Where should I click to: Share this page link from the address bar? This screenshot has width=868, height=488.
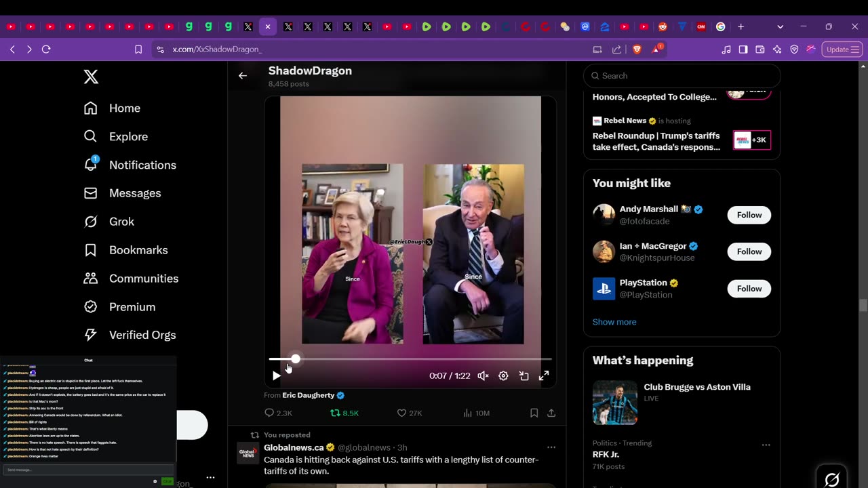pyautogui.click(x=616, y=49)
